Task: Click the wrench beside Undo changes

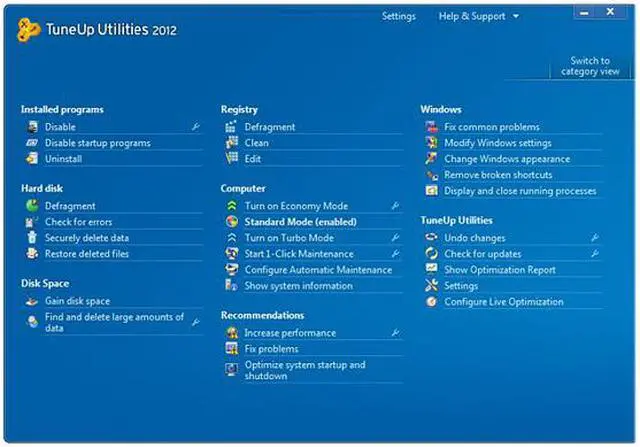Action: click(595, 238)
